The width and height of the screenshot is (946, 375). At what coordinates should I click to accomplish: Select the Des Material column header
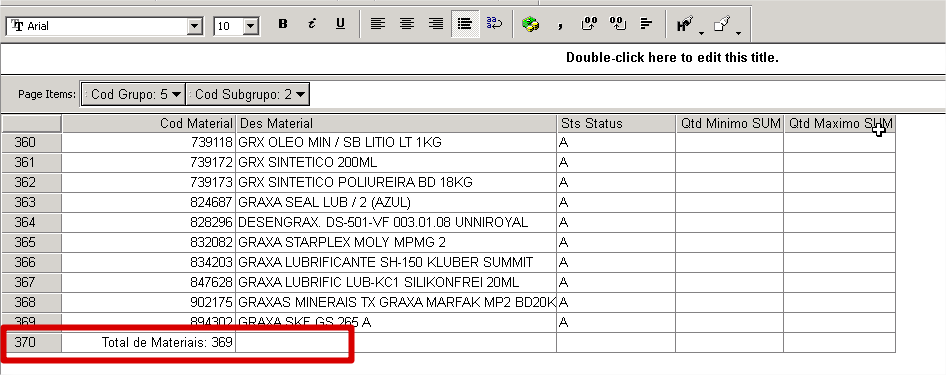point(396,124)
